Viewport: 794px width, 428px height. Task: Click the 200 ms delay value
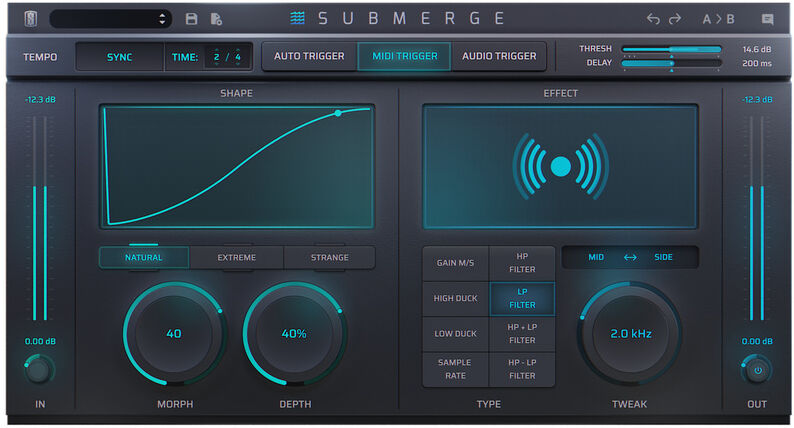pyautogui.click(x=757, y=63)
